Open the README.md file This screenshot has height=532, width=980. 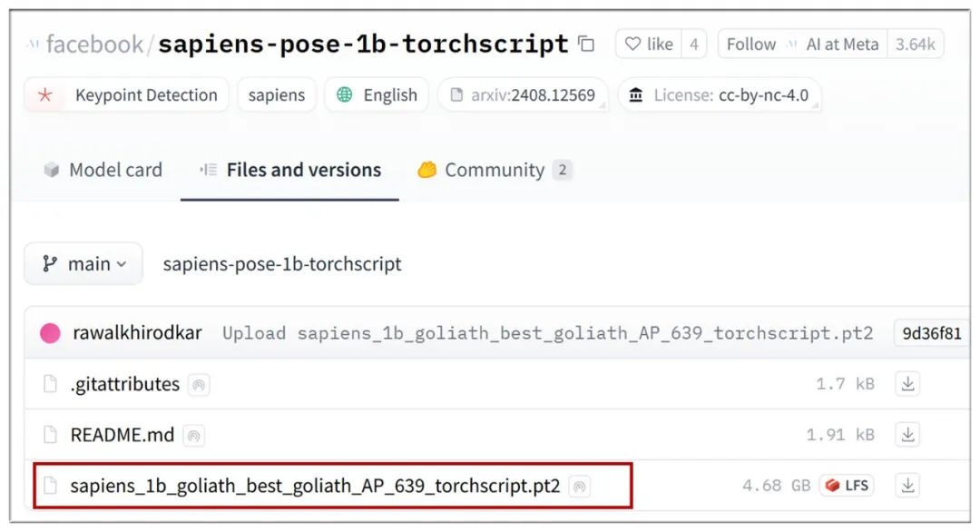coord(122,435)
